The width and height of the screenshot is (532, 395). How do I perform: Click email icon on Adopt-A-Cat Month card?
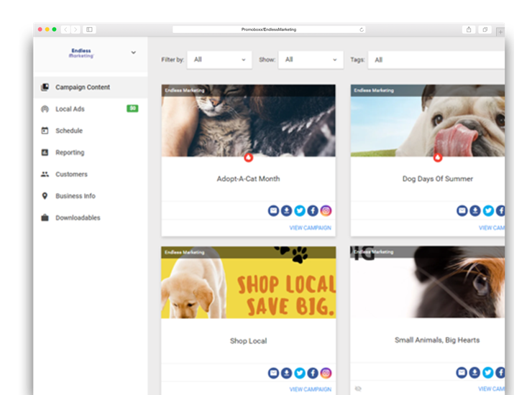click(273, 210)
